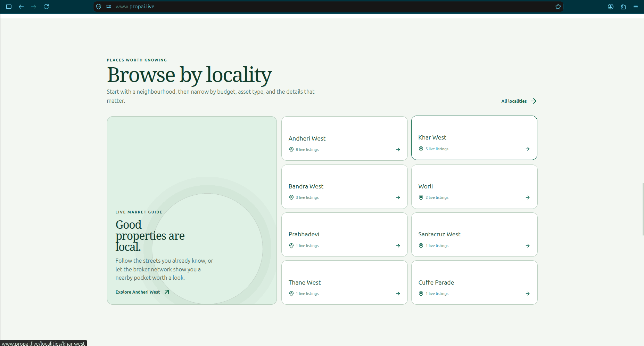Click the arrow on the Khar West card
Image resolution: width=644 pixels, height=346 pixels.
tap(528, 149)
